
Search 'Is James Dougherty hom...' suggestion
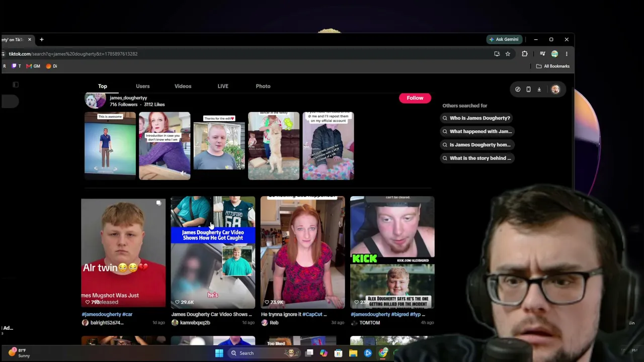tap(476, 145)
